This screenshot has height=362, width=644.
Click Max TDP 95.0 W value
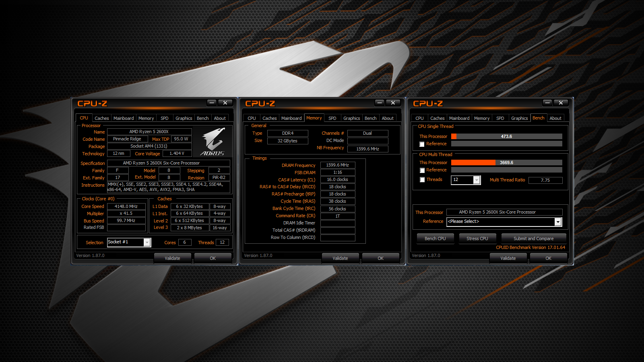coord(181,139)
